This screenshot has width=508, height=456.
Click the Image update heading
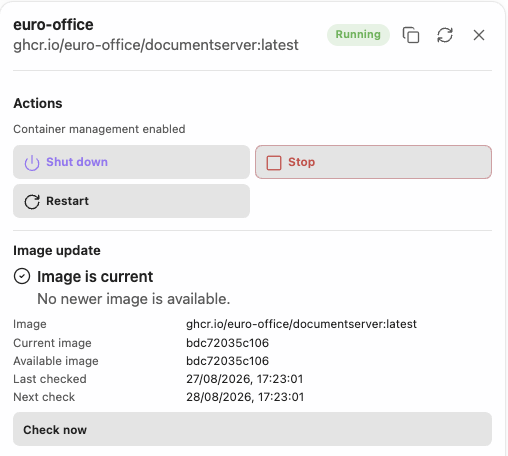(57, 250)
